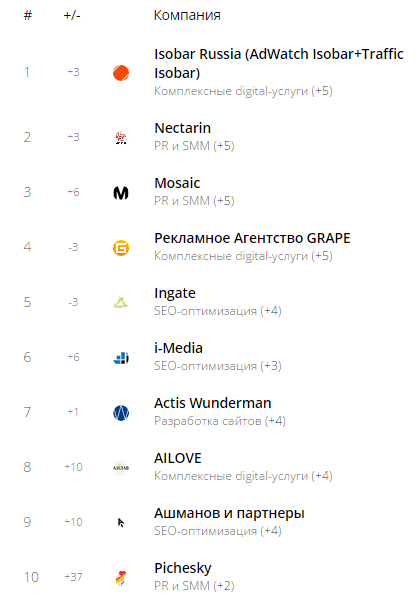Open the AILOVE company link
This screenshot has width=420, height=608.
point(178,458)
